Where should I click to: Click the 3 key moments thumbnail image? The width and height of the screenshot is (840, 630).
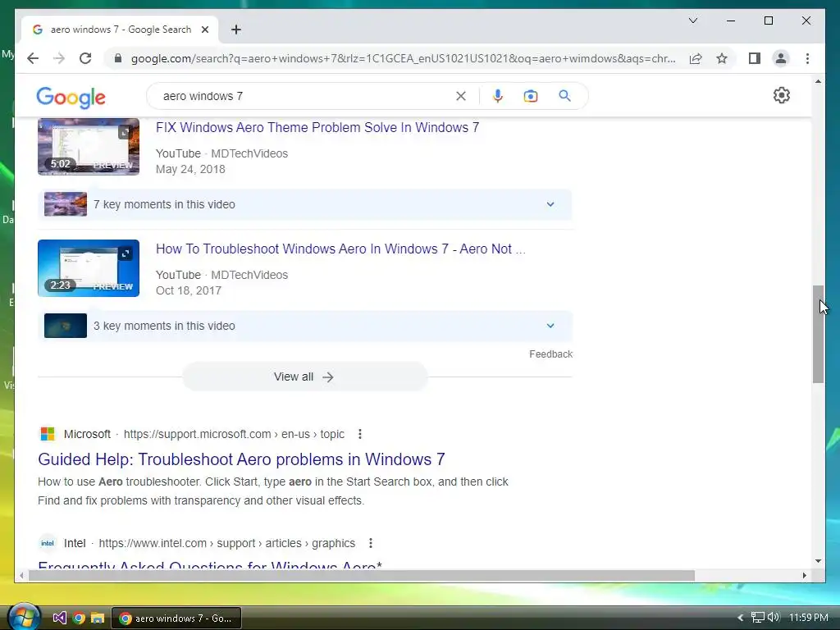pyautogui.click(x=66, y=326)
